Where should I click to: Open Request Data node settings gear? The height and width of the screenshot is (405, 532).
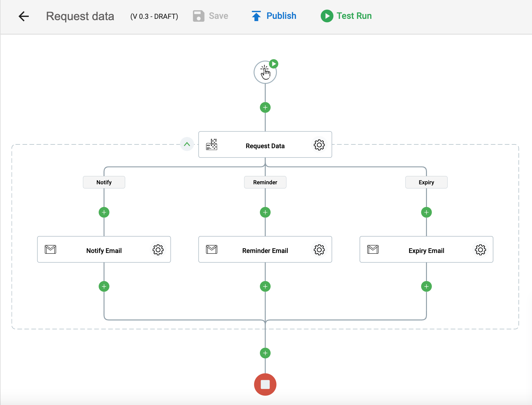pos(319,145)
